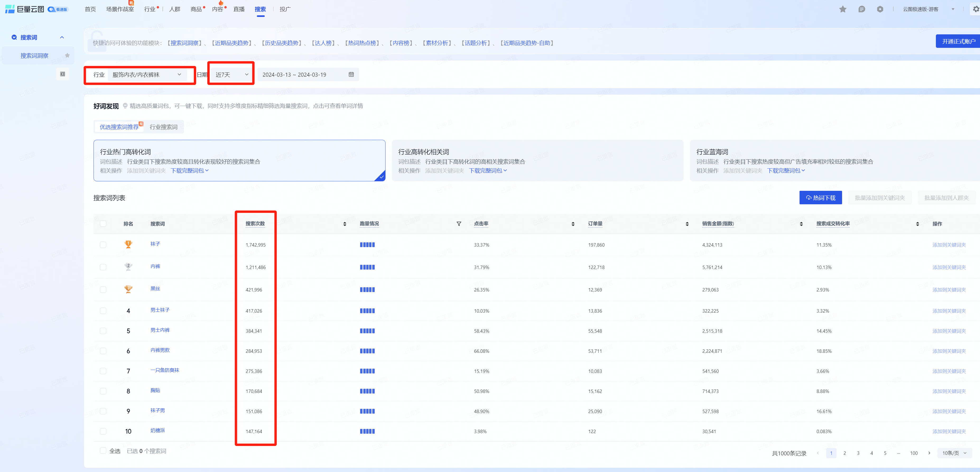Click the silver trophy rank icon for 内裤
This screenshot has height=472, width=980.
pyautogui.click(x=128, y=267)
